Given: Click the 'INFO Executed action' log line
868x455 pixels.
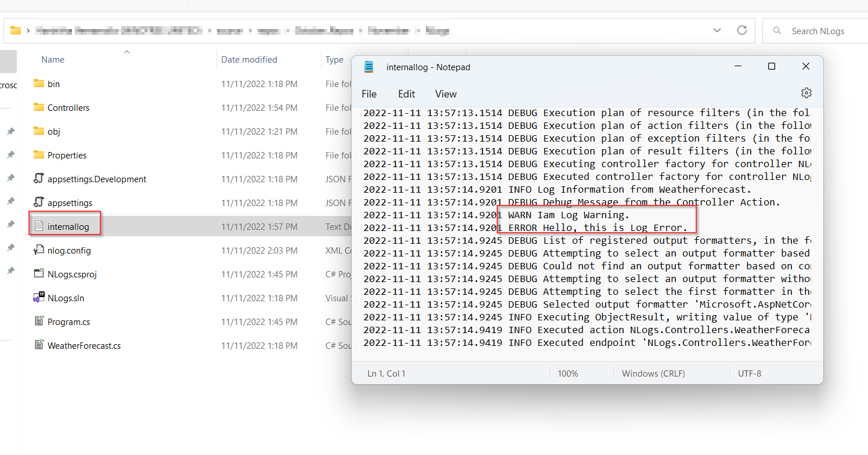Looking at the screenshot, I should point(587,330).
